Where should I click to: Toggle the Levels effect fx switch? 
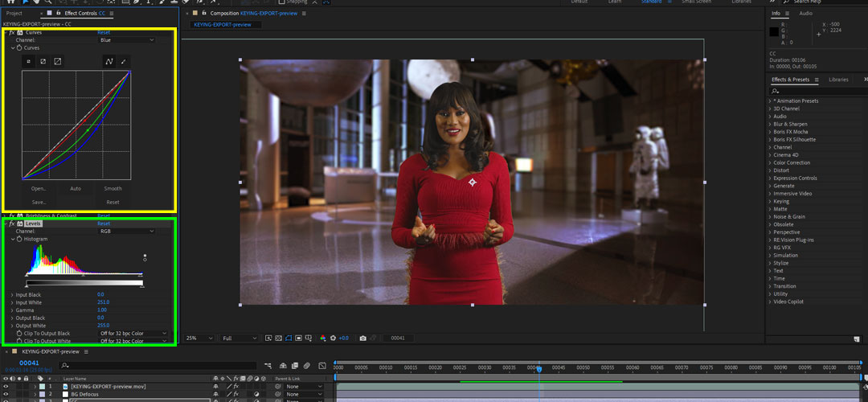(11, 224)
